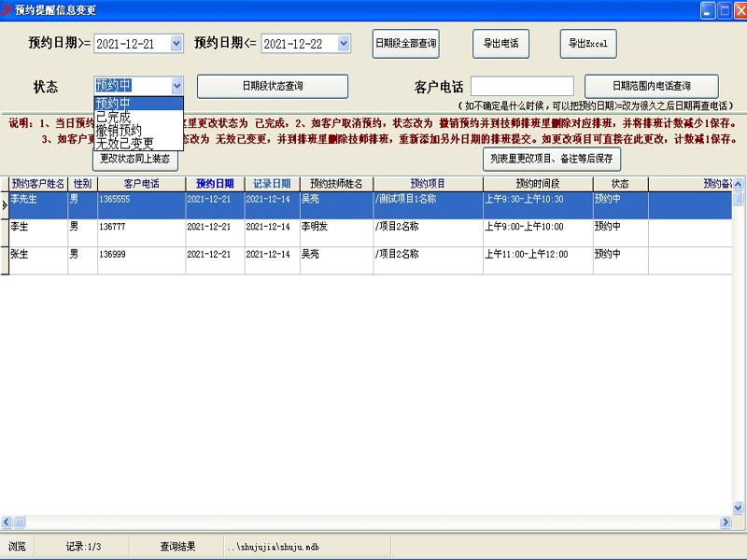Click the 查询结果 status bar entry
Screen dimensions: 747x560
pyautogui.click(x=177, y=547)
